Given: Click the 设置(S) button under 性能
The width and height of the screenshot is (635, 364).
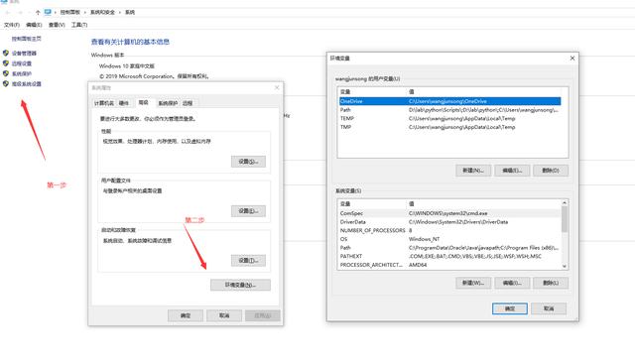Looking at the screenshot, I should 248,162.
